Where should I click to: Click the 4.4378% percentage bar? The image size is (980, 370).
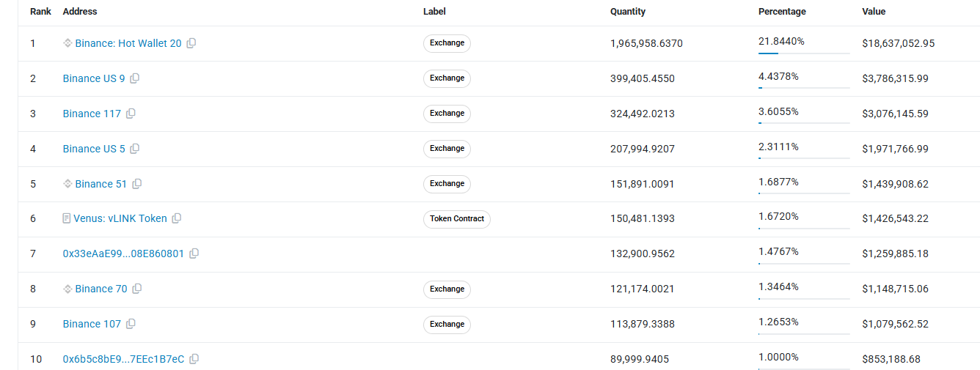[804, 88]
